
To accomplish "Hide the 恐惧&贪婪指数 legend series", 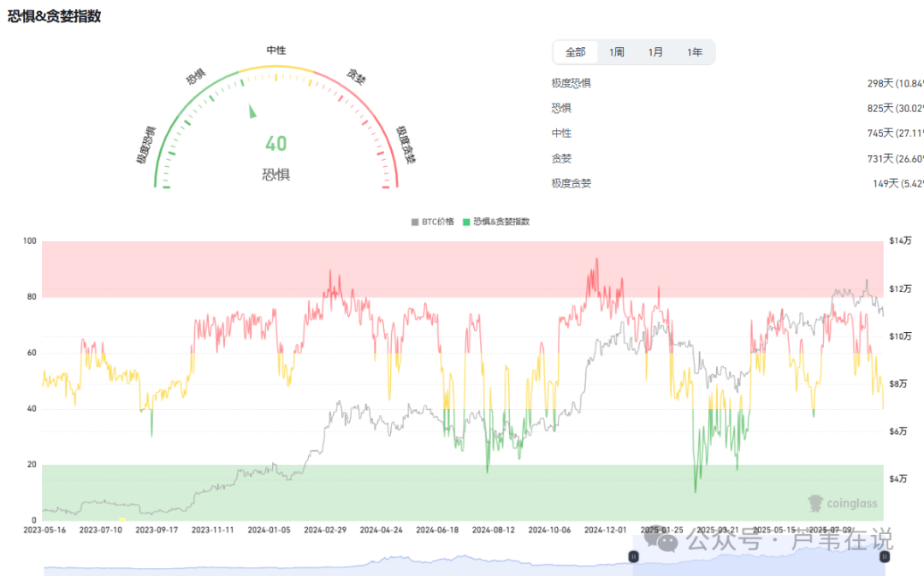I will 495,222.
